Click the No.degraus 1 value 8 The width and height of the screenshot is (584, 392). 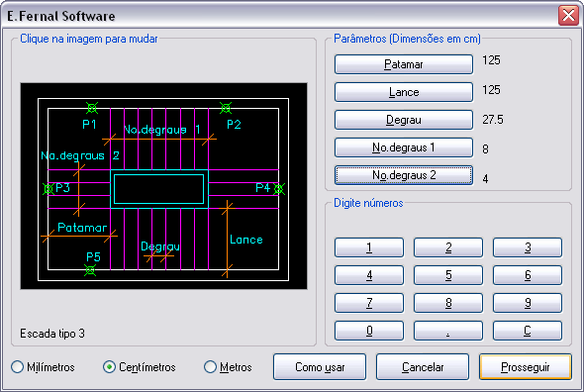(485, 149)
